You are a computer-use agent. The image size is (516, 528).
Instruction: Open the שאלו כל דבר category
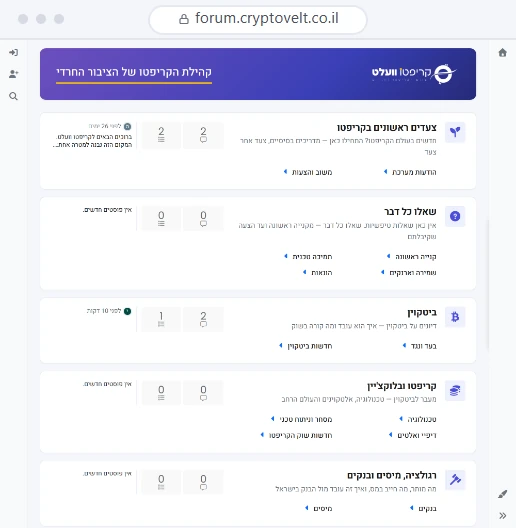(410, 212)
